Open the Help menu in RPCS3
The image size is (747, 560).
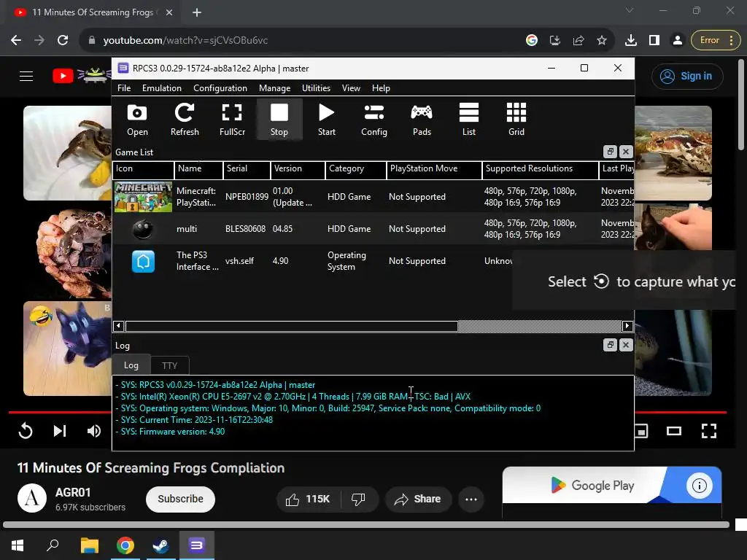click(381, 88)
